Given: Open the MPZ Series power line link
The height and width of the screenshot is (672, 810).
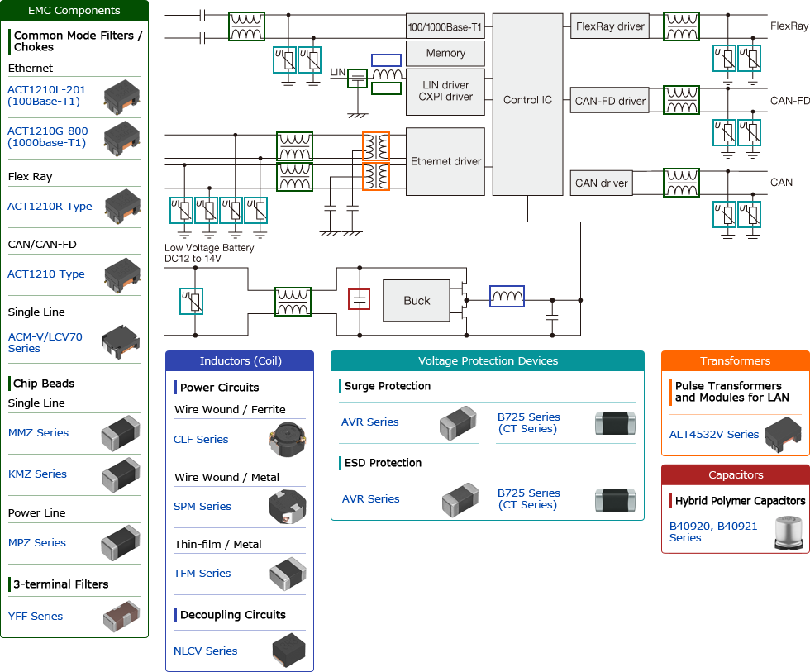Looking at the screenshot, I should pos(36,542).
